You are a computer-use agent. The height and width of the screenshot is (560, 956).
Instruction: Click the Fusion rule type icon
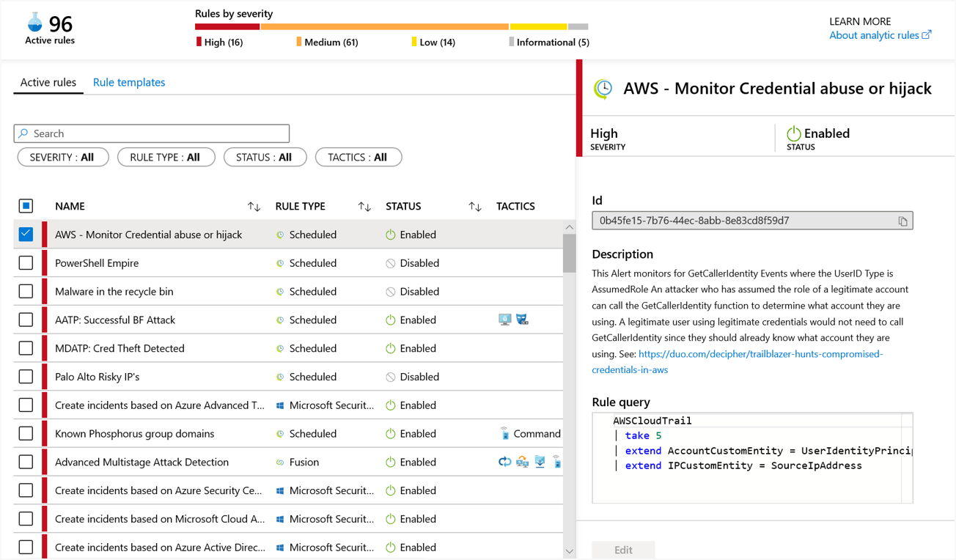(280, 463)
